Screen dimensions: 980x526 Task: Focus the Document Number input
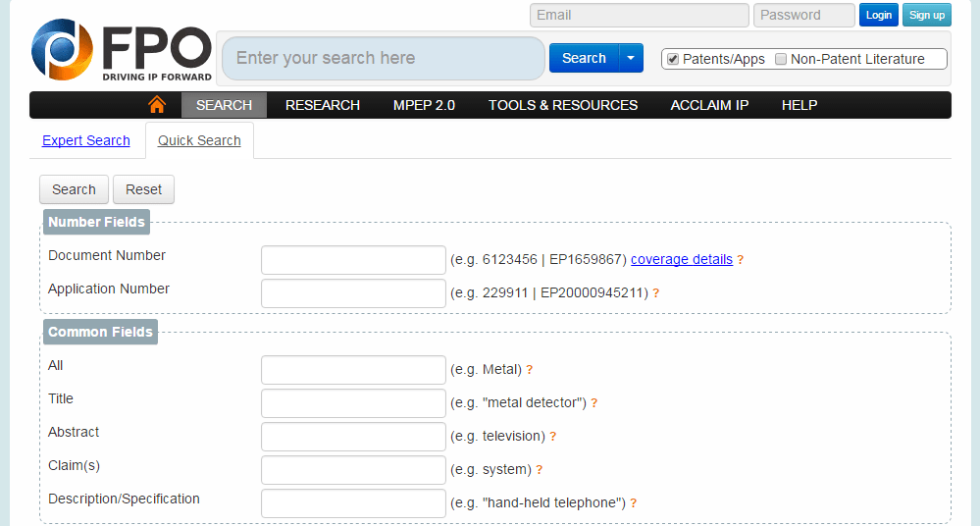(x=353, y=260)
